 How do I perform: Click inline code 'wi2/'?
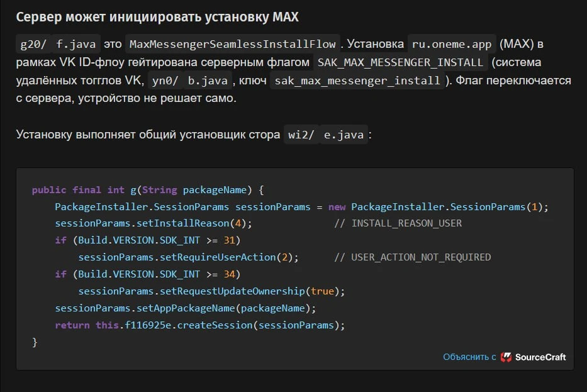[x=301, y=135]
